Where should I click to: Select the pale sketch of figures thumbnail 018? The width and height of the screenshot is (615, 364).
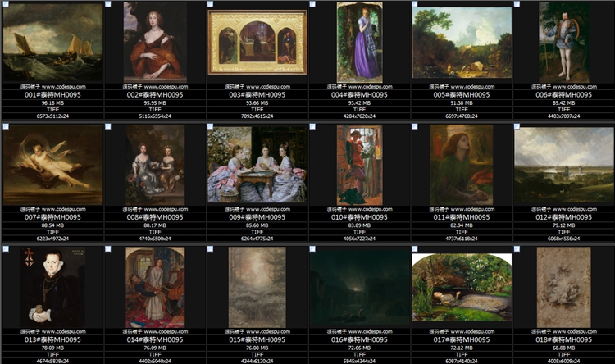pyautogui.click(x=564, y=287)
